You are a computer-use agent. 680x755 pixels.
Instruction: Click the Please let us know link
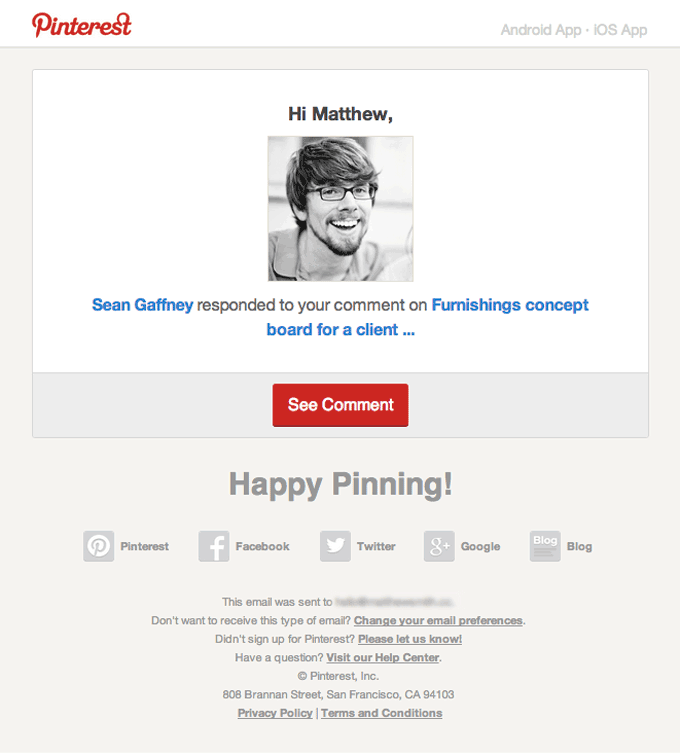(x=410, y=639)
